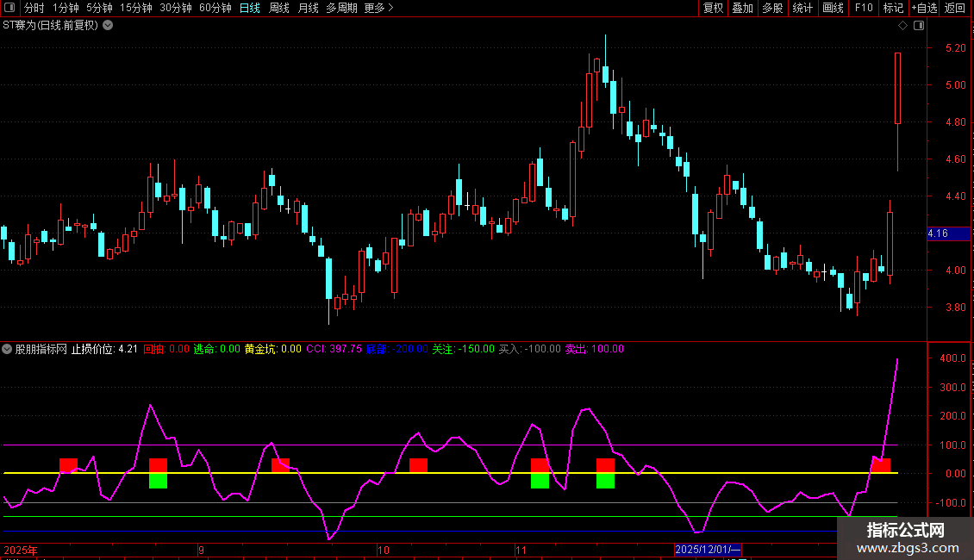The image size is (974, 560).
Task: Expand the 更多 periods menu
Action: pos(378,9)
